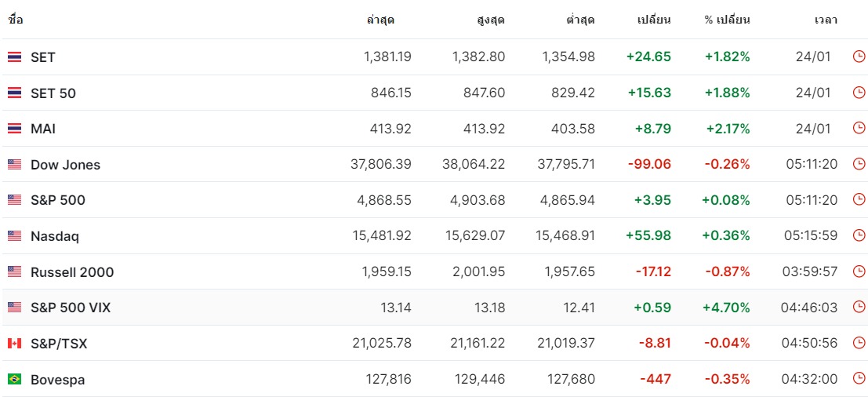868x397 pixels.
Task: Click the Thai flag icon beside MAI
Action: pos(14,129)
